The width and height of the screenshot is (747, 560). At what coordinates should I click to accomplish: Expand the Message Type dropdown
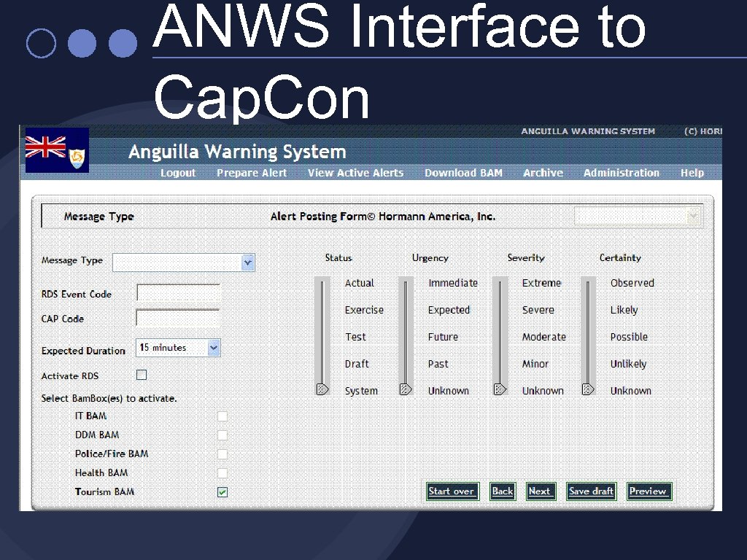[x=183, y=262]
